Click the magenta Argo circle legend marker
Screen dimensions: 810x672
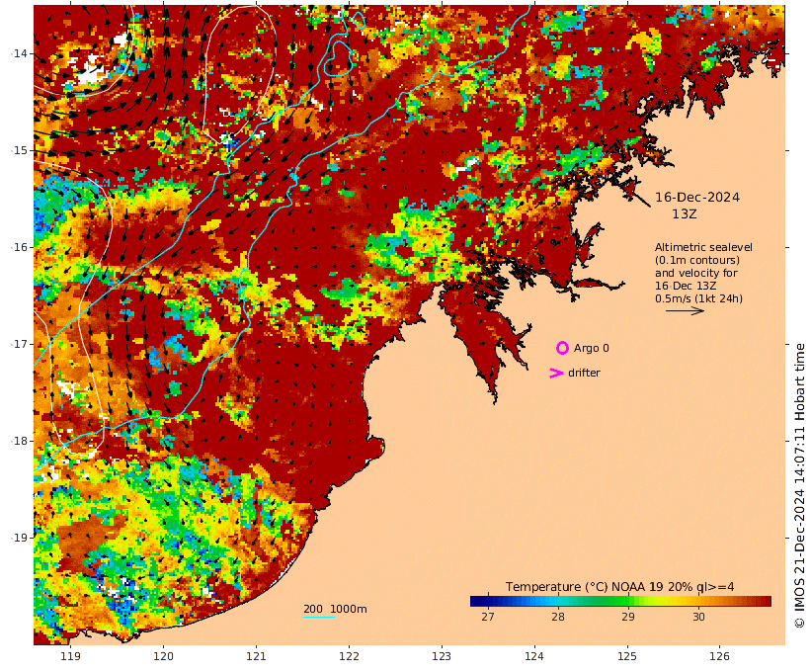click(x=562, y=348)
